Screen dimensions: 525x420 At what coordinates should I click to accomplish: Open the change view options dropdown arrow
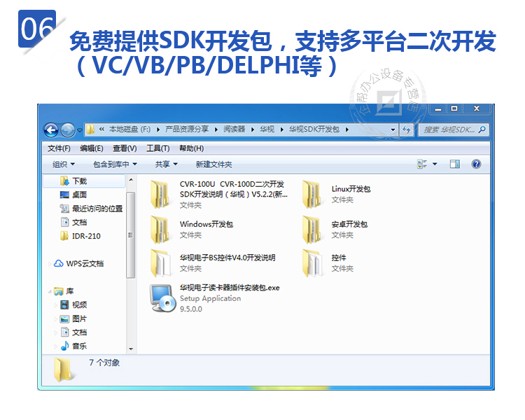[435, 164]
